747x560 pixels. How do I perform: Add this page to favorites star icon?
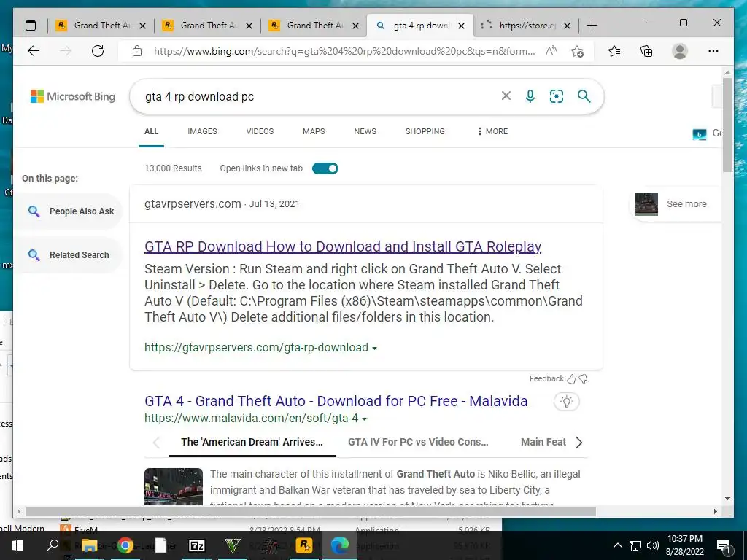click(x=578, y=52)
